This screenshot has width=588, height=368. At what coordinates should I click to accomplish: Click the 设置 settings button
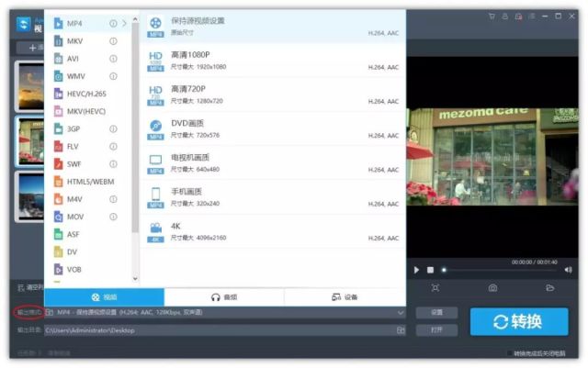point(437,313)
